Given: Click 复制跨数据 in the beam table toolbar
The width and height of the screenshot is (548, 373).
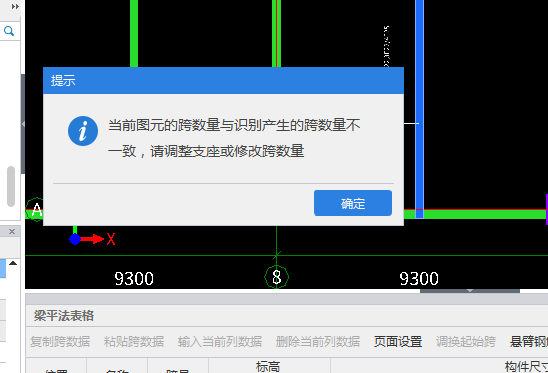Looking at the screenshot, I should pyautogui.click(x=60, y=342).
